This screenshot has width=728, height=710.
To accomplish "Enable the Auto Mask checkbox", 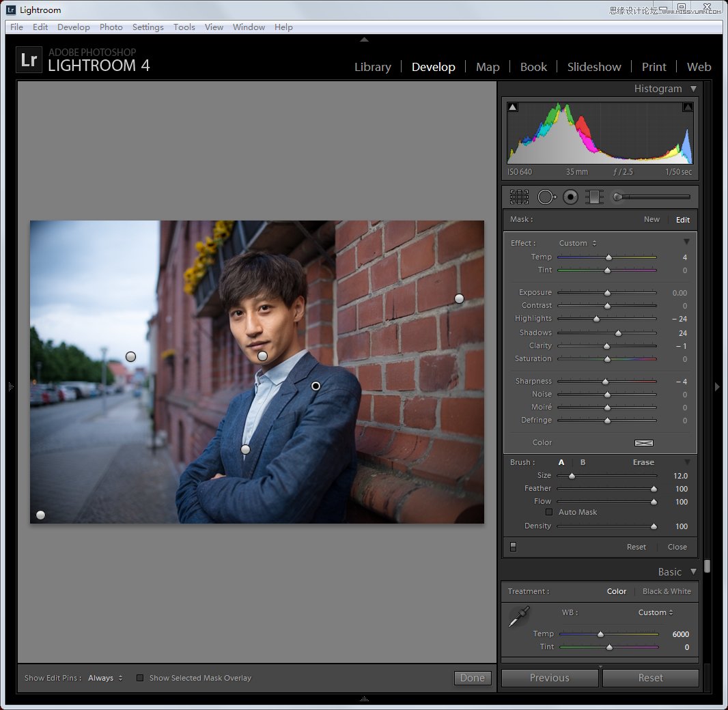I will 548,512.
